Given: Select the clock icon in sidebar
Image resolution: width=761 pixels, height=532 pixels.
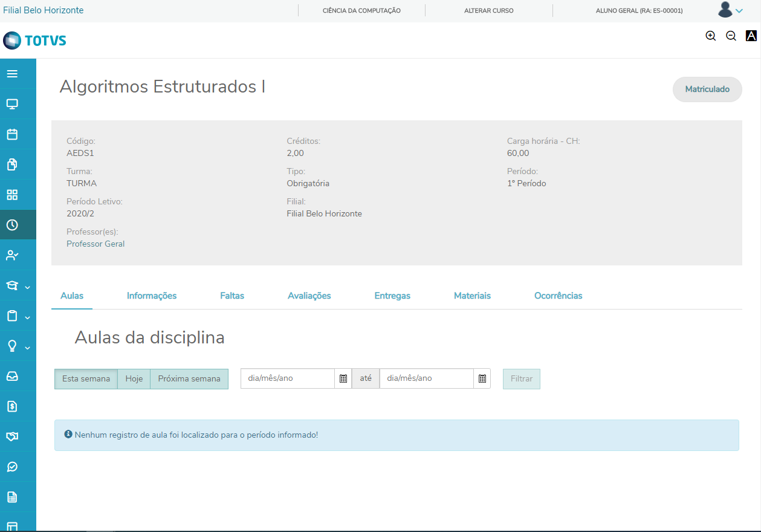Looking at the screenshot, I should [x=12, y=225].
